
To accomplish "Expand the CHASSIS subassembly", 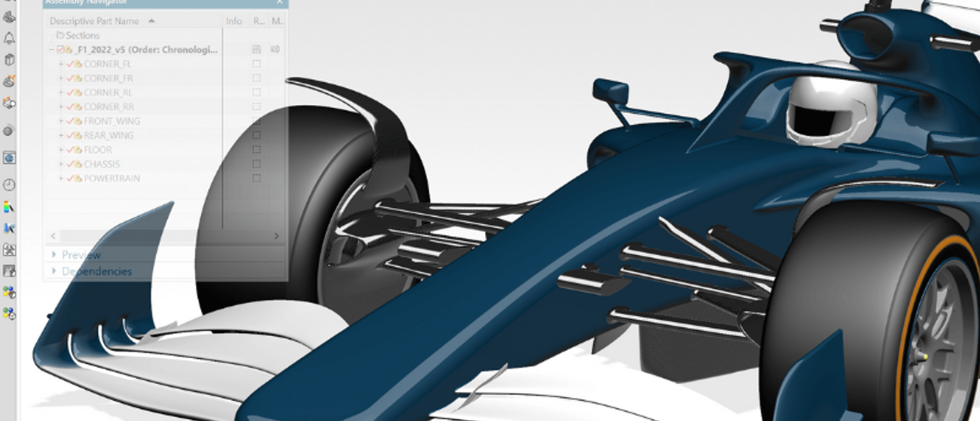I will coord(61,164).
